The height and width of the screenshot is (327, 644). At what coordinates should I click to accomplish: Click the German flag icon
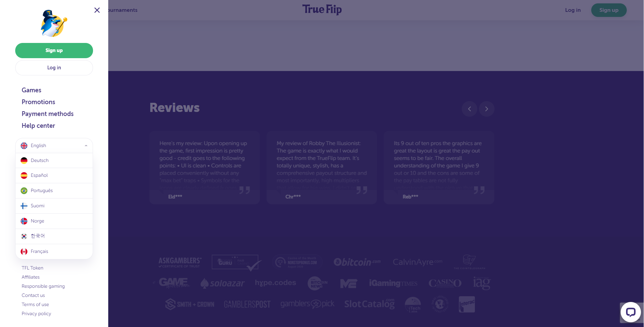(x=24, y=161)
